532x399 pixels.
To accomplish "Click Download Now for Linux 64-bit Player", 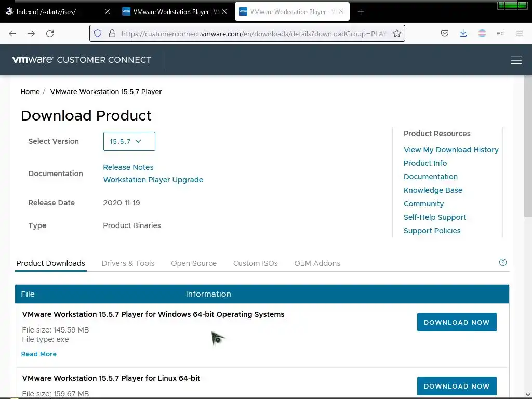I will point(457,386).
